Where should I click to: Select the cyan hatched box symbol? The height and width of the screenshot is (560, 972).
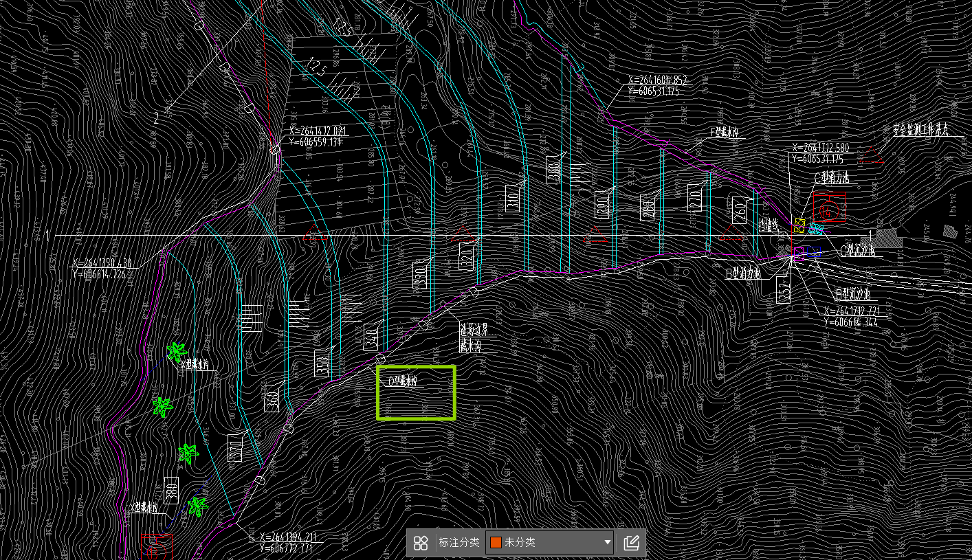[x=816, y=229]
